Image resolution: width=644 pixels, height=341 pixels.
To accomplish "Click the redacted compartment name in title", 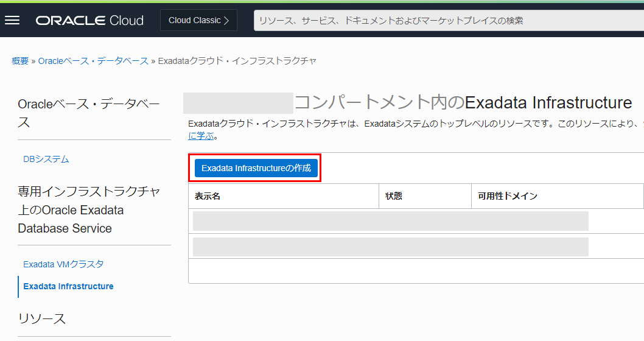I will [x=238, y=103].
